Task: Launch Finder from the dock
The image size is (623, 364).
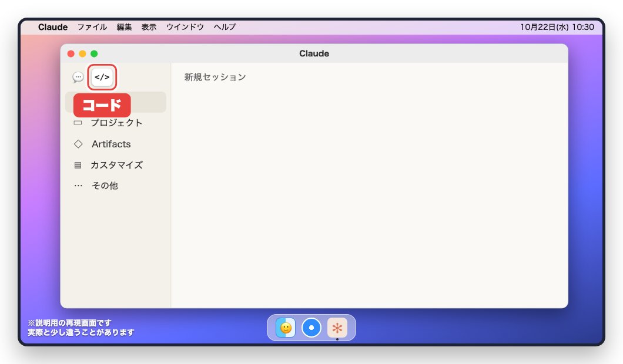Action: 286,328
